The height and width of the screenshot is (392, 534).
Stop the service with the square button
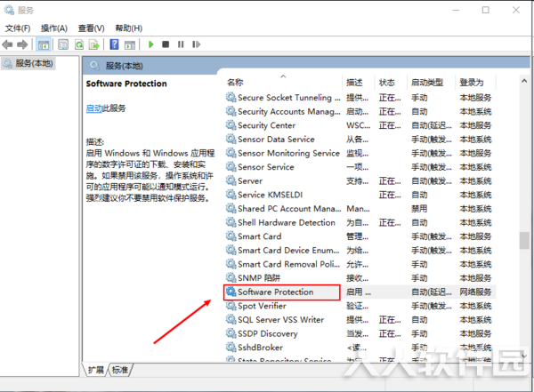pyautogui.click(x=166, y=44)
